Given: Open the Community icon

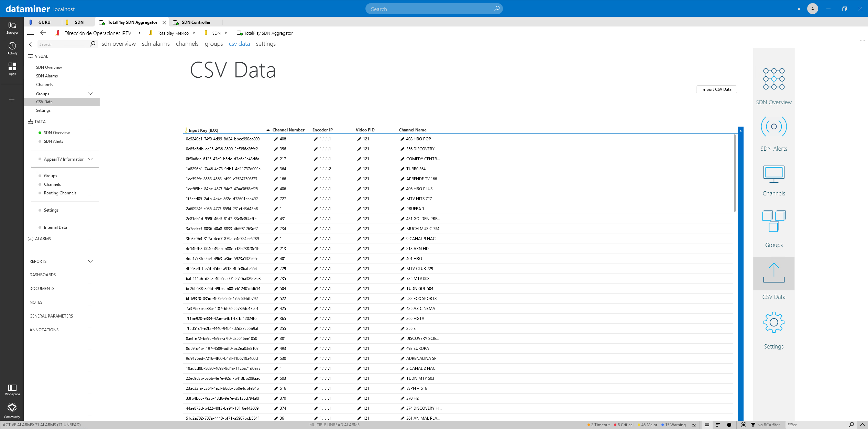Looking at the screenshot, I should click(x=12, y=410).
